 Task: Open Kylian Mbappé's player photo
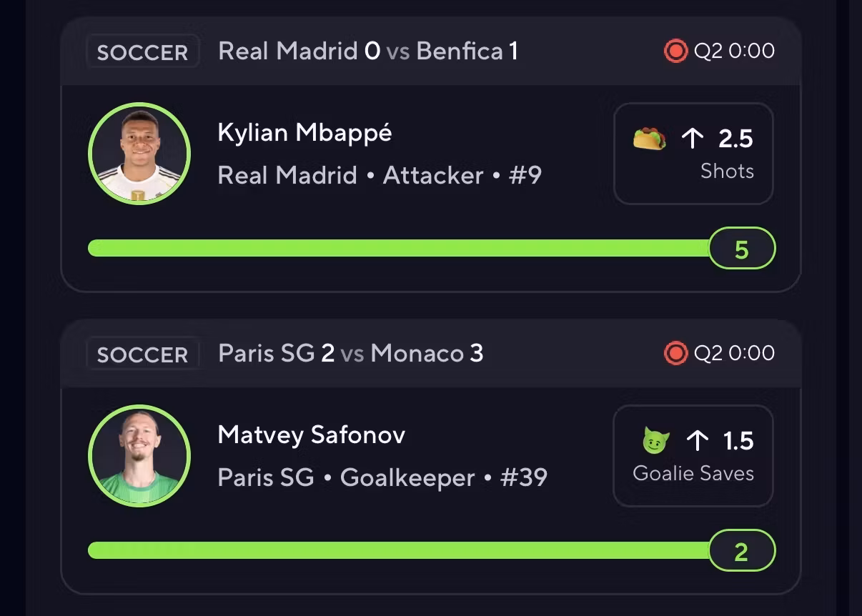click(x=139, y=154)
